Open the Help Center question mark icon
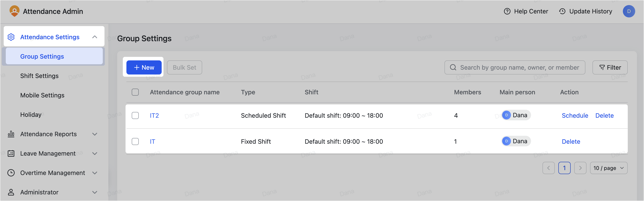644x201 pixels. [507, 11]
